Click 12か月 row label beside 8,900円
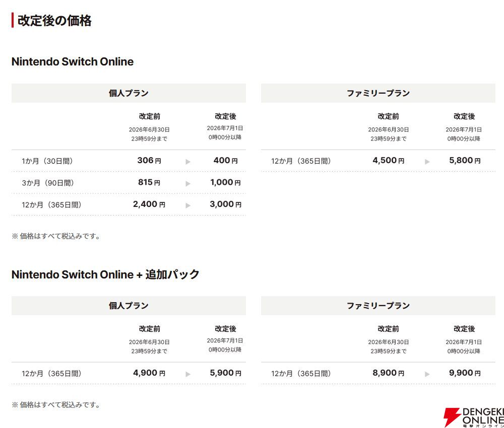 click(301, 374)
